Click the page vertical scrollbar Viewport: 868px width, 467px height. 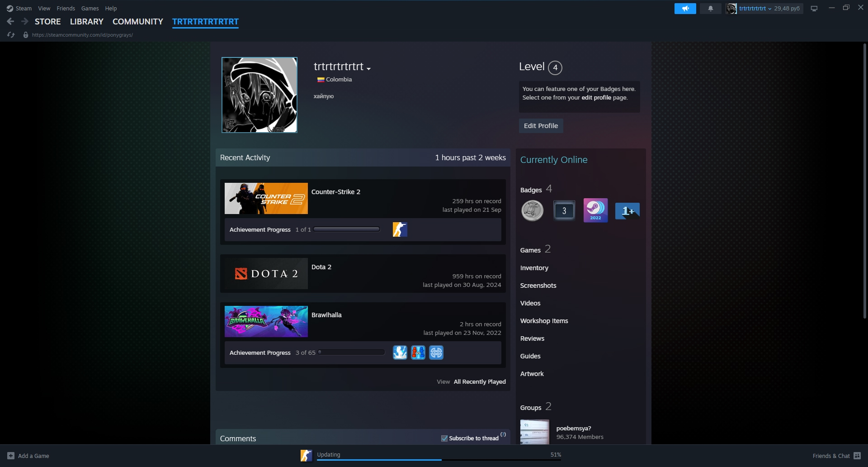tap(864, 181)
